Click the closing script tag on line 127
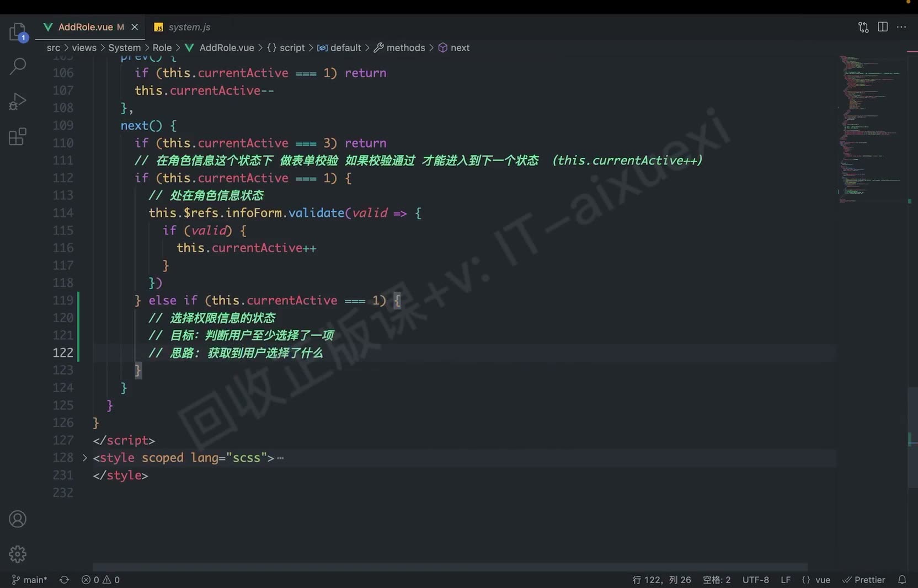The width and height of the screenshot is (918, 588). pos(124,440)
